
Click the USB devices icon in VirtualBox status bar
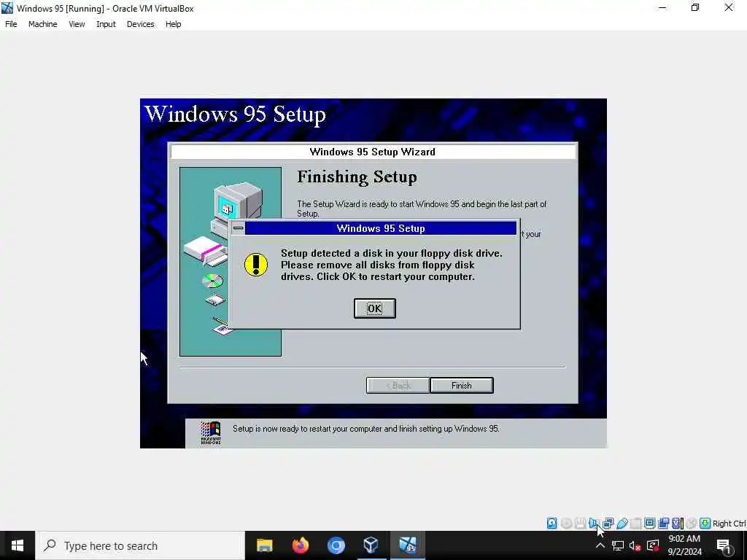[x=622, y=524]
